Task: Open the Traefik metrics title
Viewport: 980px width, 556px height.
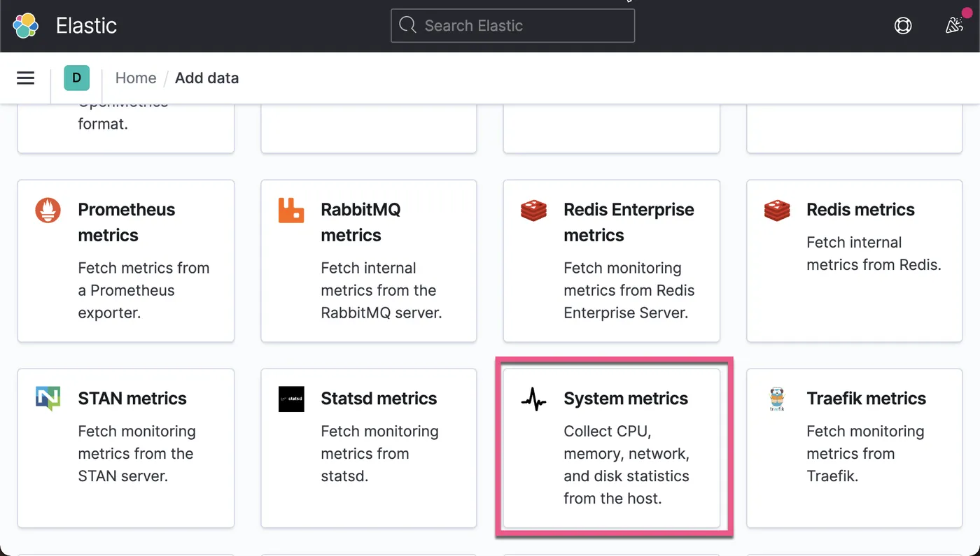Action: [866, 399]
